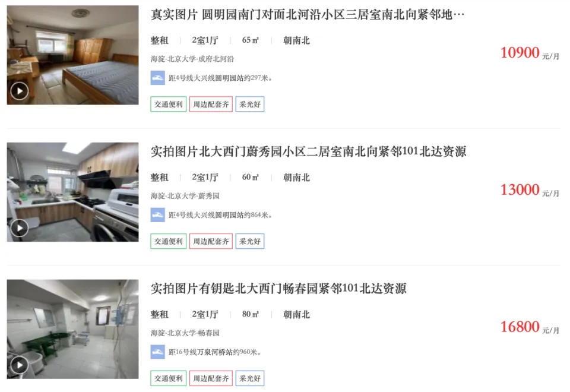Open location link 海淀-北京大学-蔚秀园

185,196
